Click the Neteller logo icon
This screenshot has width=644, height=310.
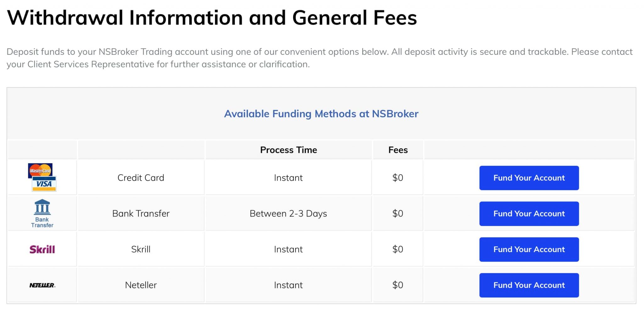click(42, 285)
